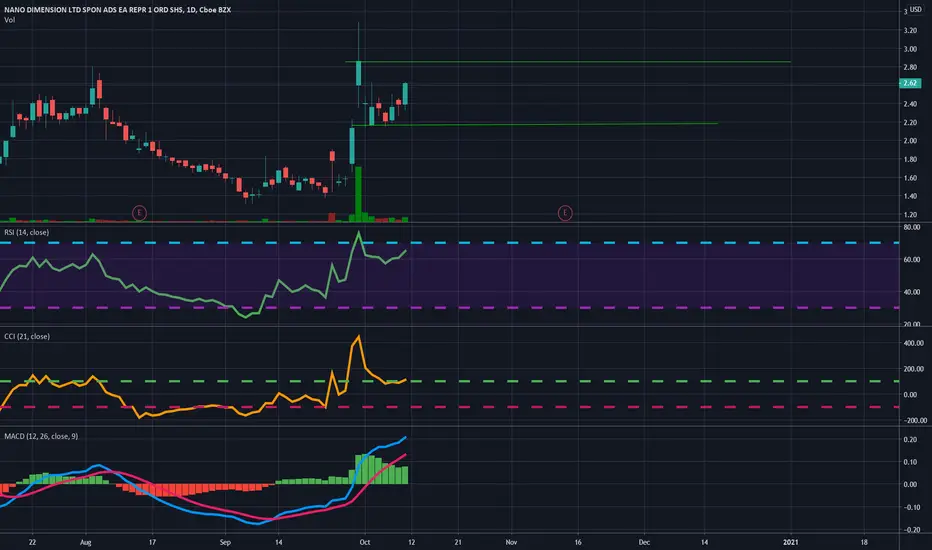The width and height of the screenshot is (932, 550).
Task: Click the current price label 2.62
Action: pos(910,83)
